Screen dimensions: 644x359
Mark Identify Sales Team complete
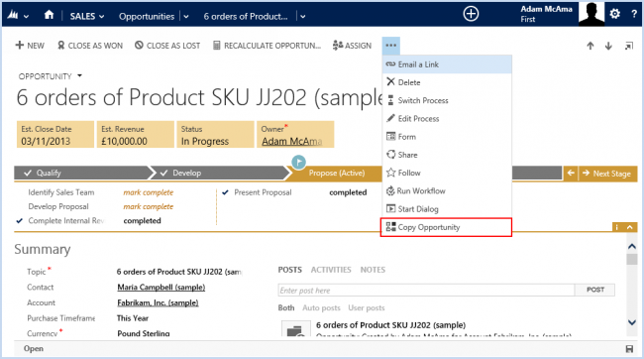click(x=149, y=192)
